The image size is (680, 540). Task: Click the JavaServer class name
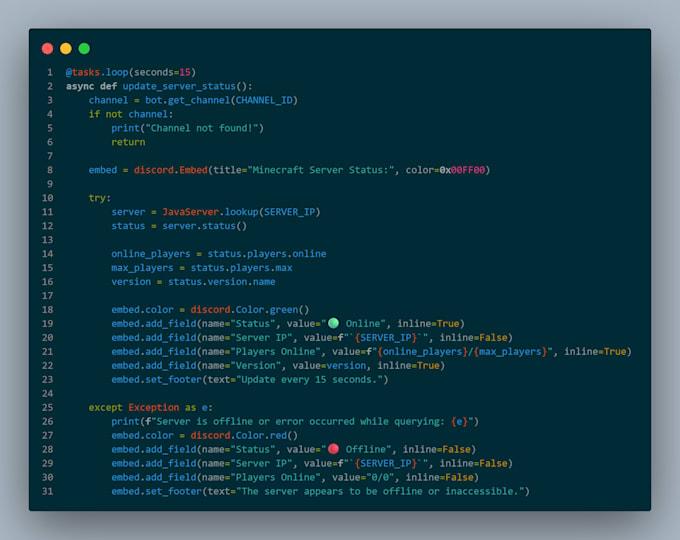[x=190, y=212]
